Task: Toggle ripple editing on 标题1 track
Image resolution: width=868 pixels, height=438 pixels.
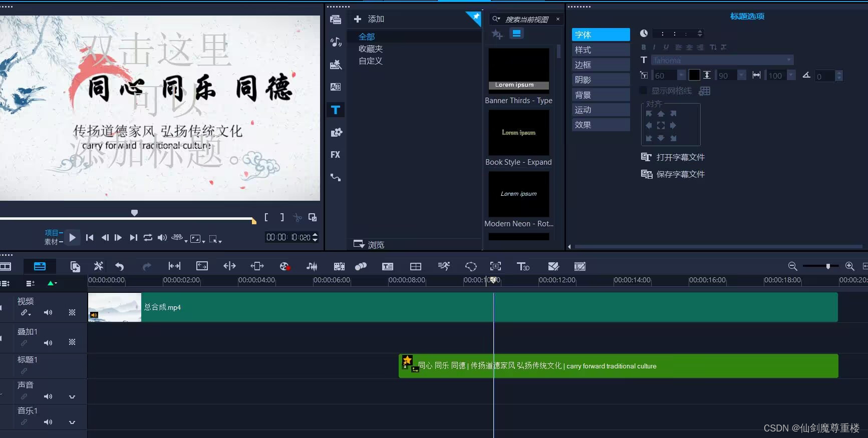Action: tap(24, 371)
